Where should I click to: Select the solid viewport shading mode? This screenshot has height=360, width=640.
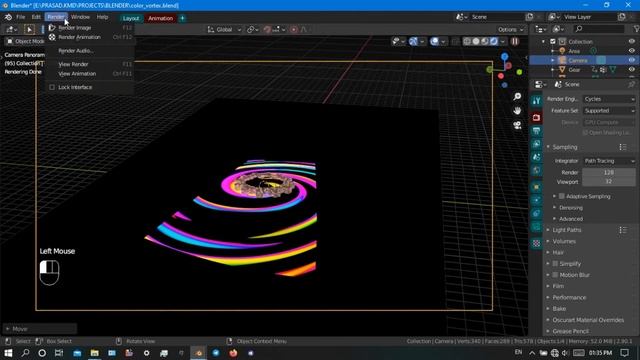476,41
